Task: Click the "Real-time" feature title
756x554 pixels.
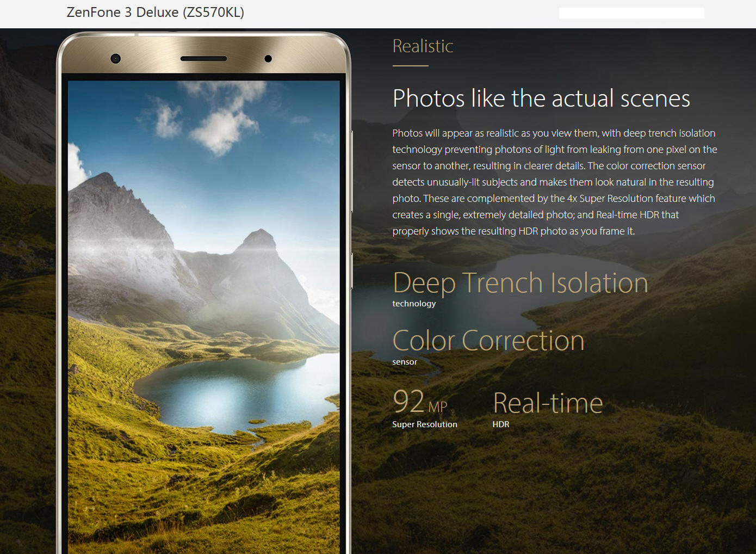Action: tap(547, 403)
